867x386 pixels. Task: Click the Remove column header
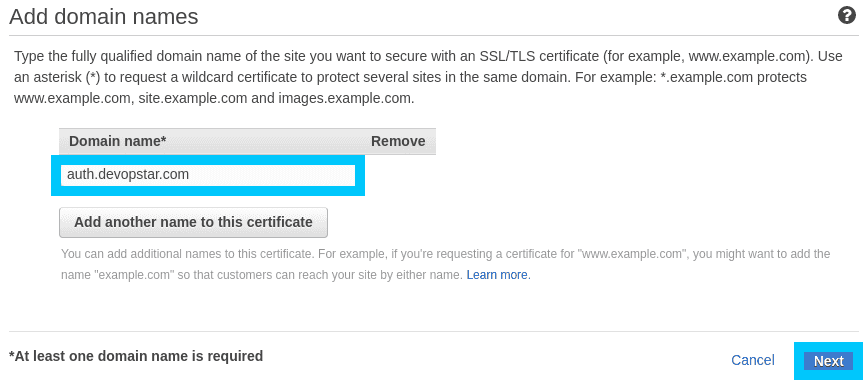398,142
